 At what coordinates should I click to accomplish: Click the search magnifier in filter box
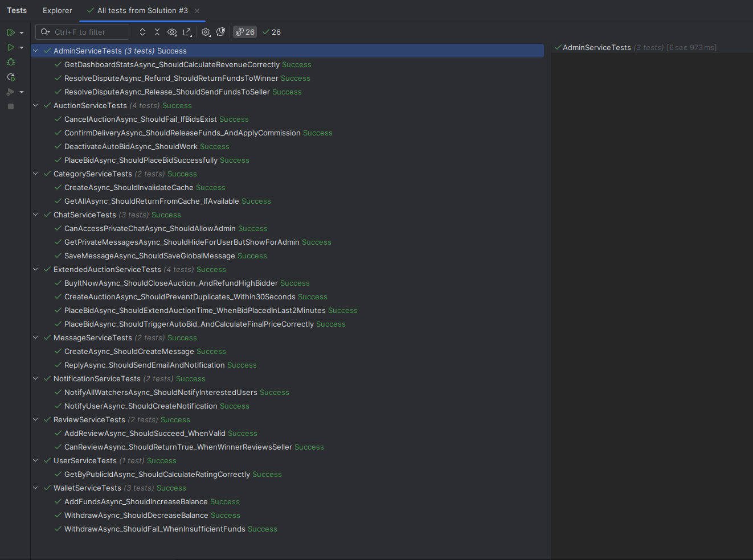click(45, 32)
